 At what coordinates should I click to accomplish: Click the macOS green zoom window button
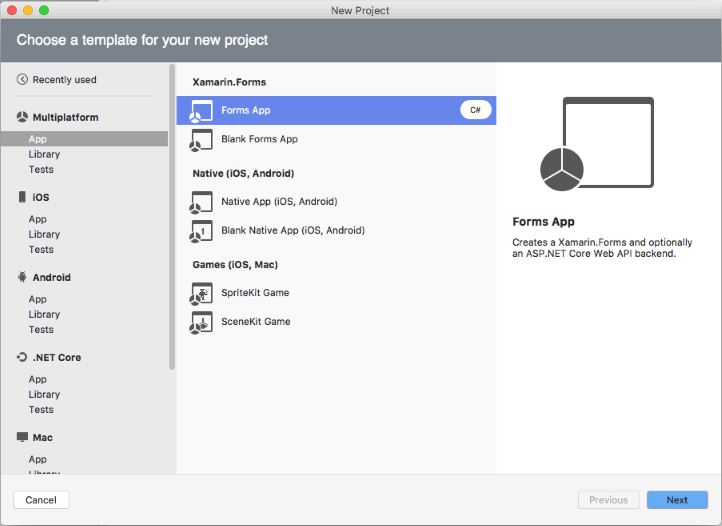tap(44, 10)
